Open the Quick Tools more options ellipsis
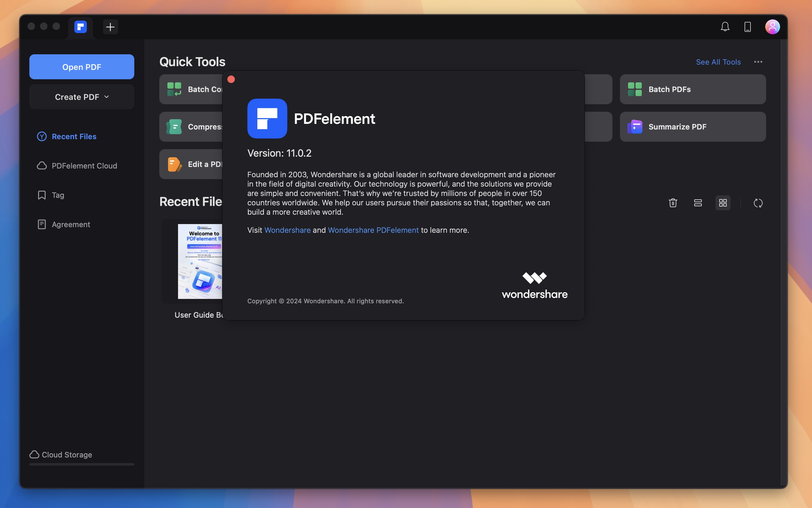This screenshot has height=508, width=812. (758, 62)
